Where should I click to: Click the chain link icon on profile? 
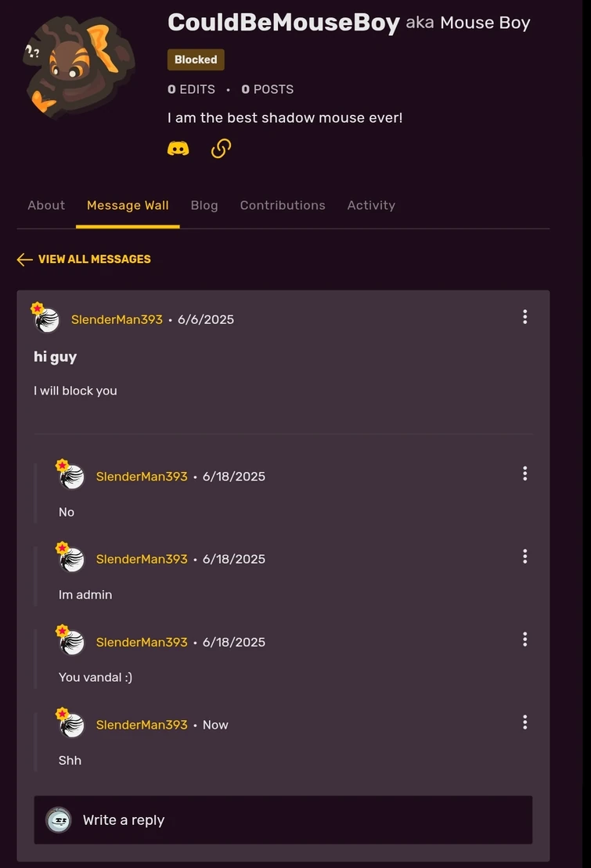[221, 148]
